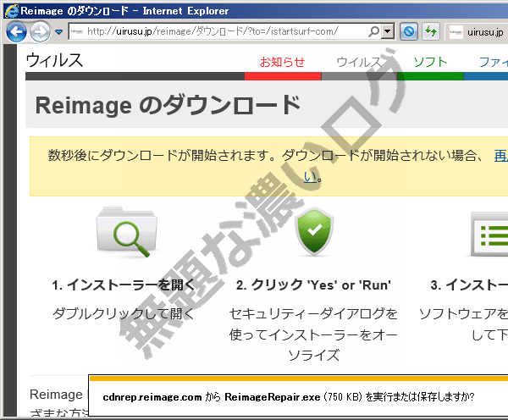Click heading '1. インストーラーを開く'

pyautogui.click(x=123, y=285)
